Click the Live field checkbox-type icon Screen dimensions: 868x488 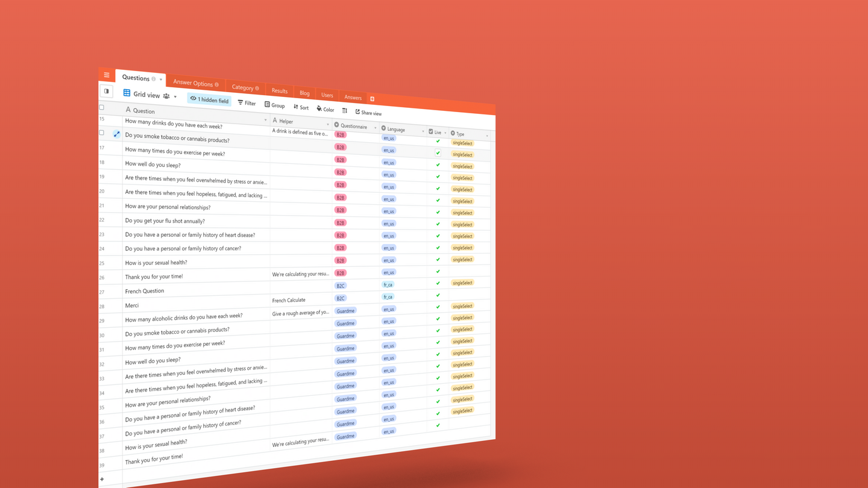click(431, 131)
